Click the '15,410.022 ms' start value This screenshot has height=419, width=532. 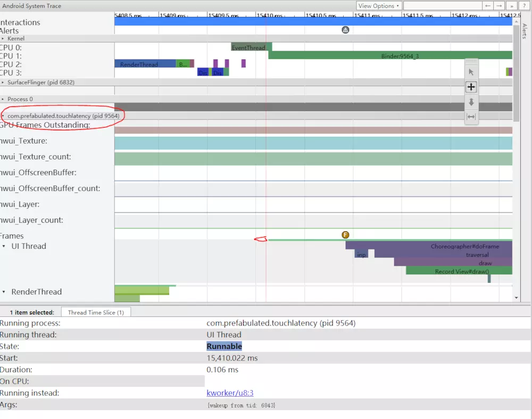coord(232,358)
